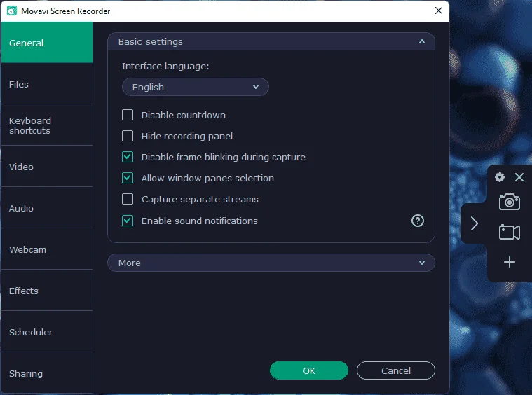Image resolution: width=532 pixels, height=395 pixels.
Task: Enable Capture separate streams
Action: point(128,199)
